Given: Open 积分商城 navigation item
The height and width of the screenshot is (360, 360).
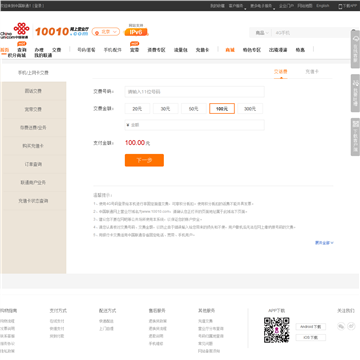Looking at the screenshot, I should [17, 55].
